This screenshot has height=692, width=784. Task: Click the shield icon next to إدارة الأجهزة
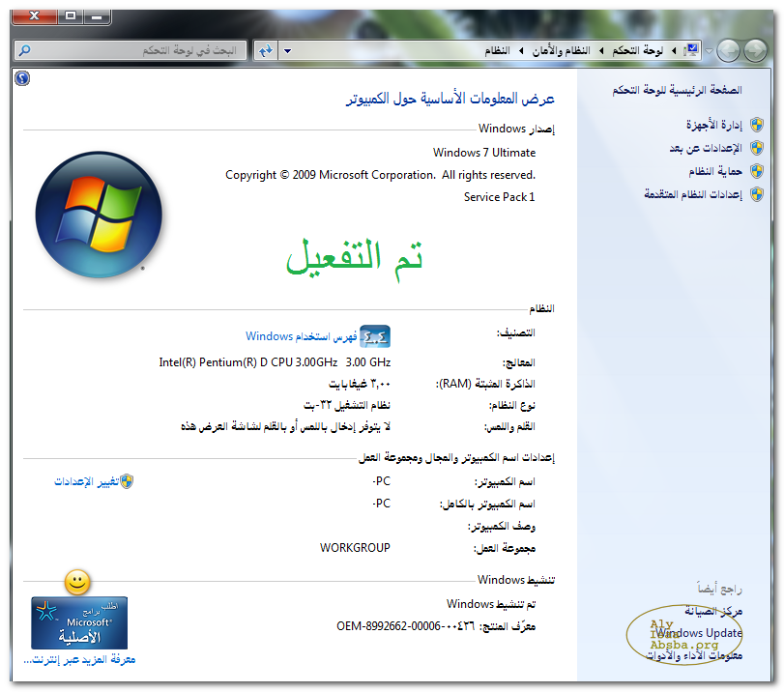(x=757, y=125)
